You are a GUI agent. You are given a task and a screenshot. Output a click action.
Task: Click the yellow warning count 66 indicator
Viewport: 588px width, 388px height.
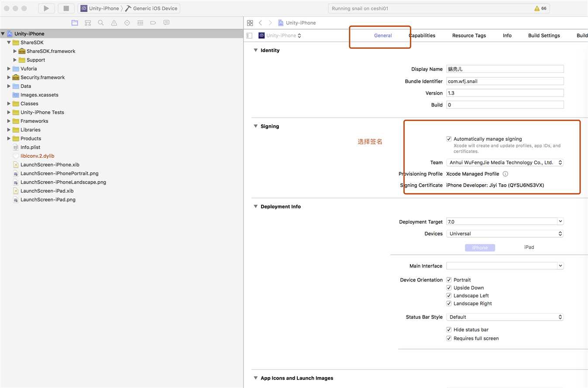click(x=540, y=8)
